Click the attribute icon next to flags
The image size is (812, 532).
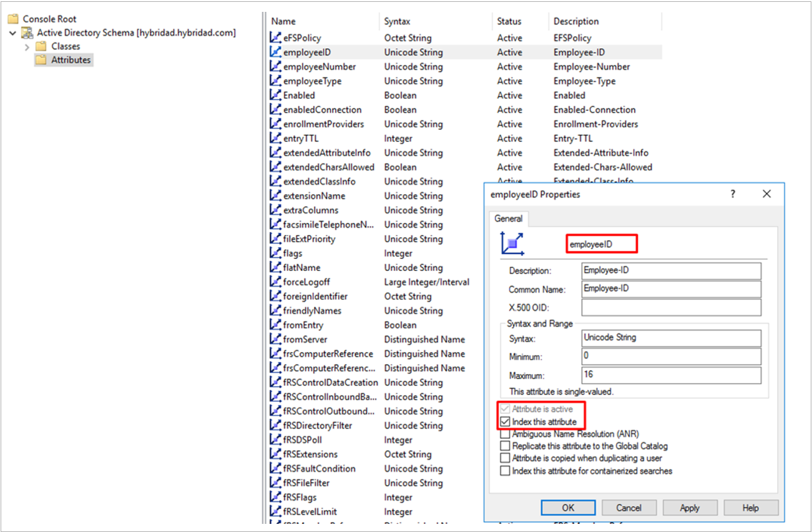point(275,253)
